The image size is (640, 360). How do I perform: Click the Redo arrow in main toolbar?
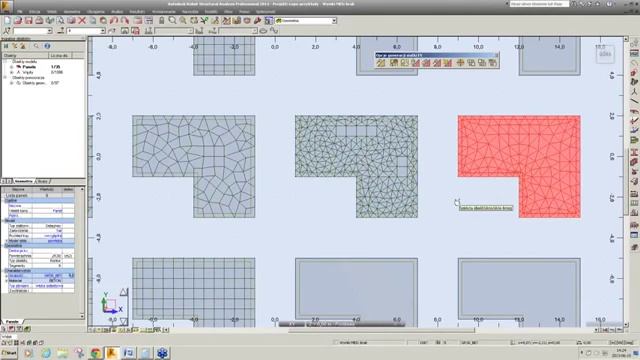coord(124,20)
